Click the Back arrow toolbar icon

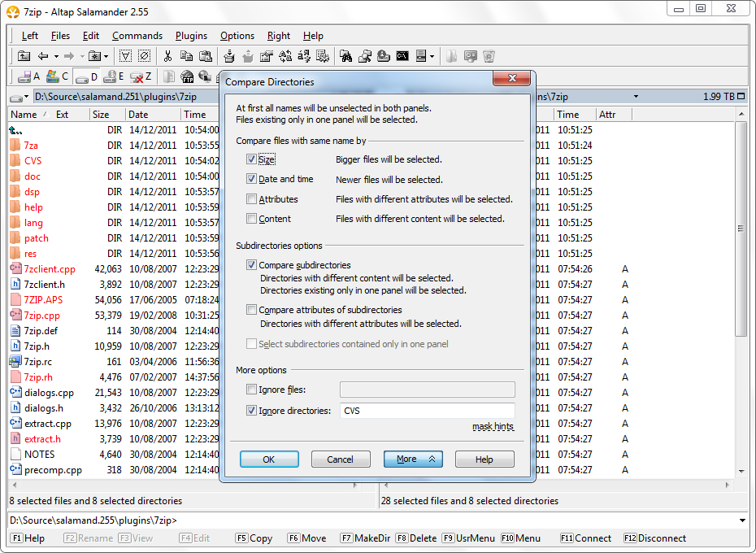[x=43, y=56]
